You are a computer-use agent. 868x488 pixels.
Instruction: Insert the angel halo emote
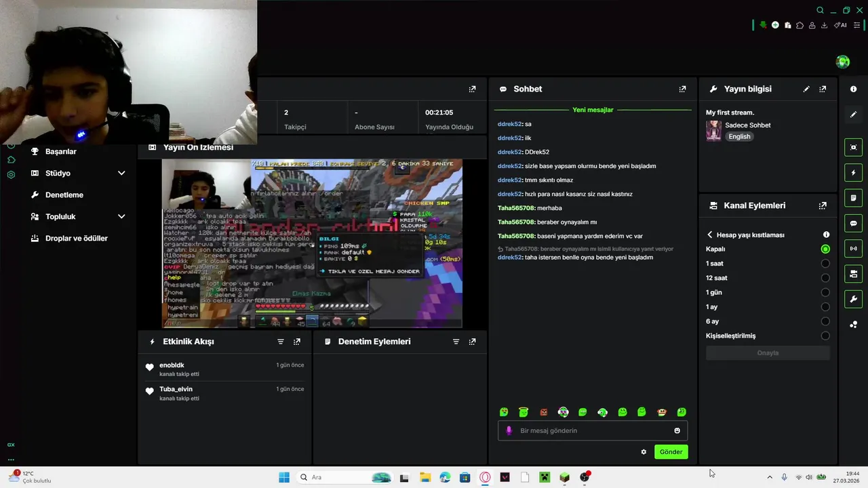tap(524, 412)
